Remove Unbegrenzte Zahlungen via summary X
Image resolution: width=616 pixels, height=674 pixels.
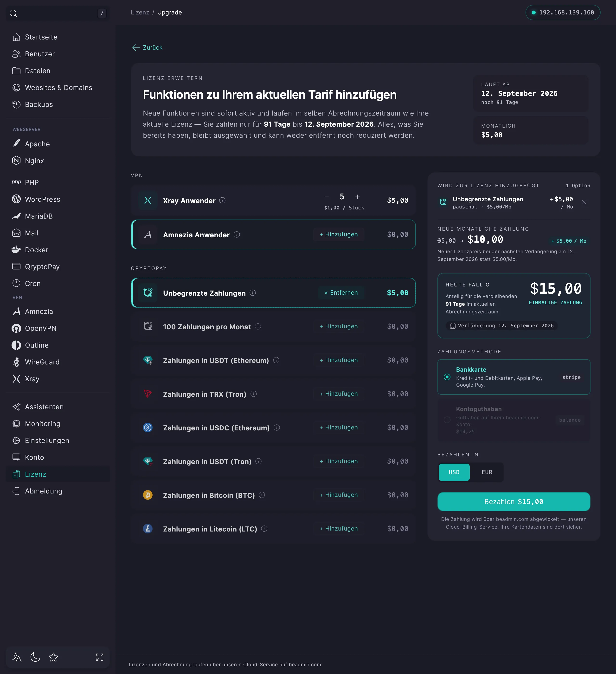coord(584,202)
